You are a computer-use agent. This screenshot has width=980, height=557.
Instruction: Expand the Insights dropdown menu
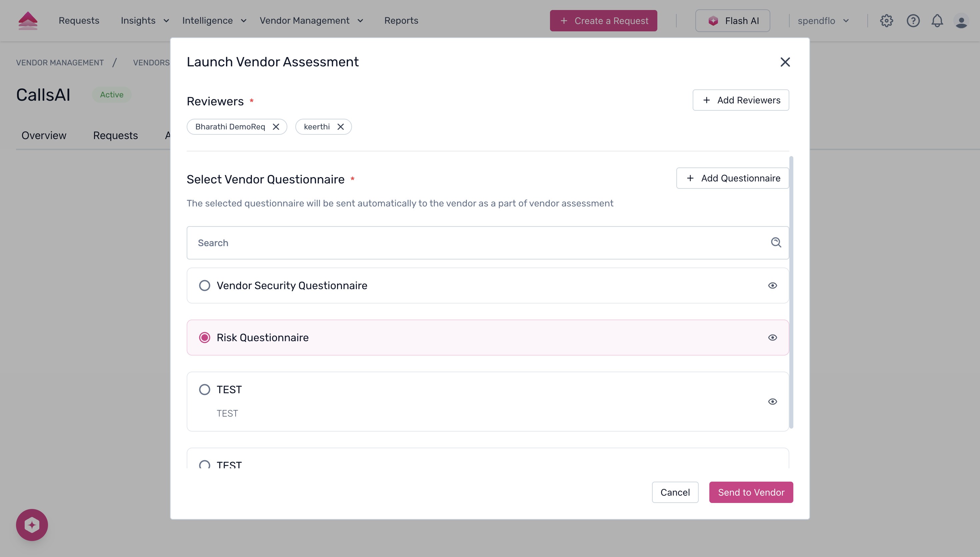tap(144, 21)
